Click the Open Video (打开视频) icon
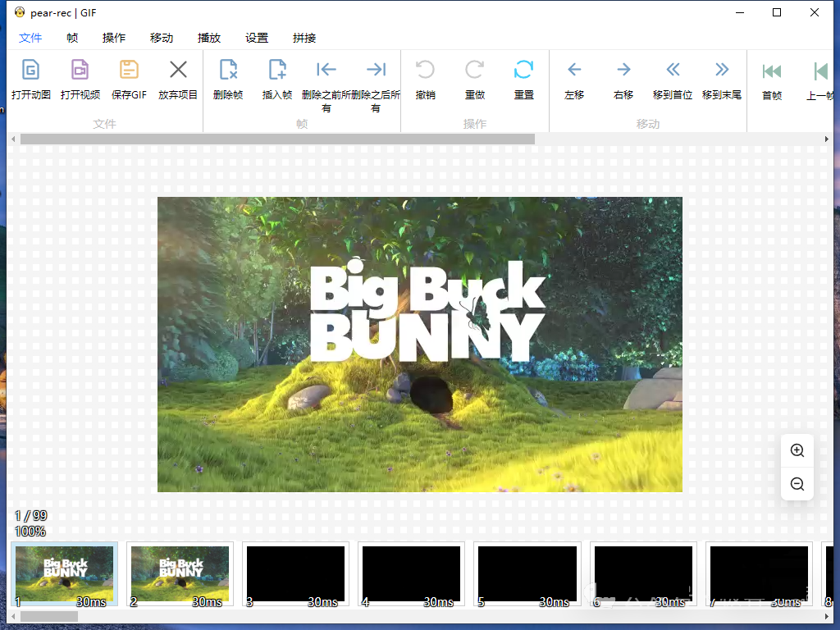Viewport: 840px width, 630px height. coord(80,70)
